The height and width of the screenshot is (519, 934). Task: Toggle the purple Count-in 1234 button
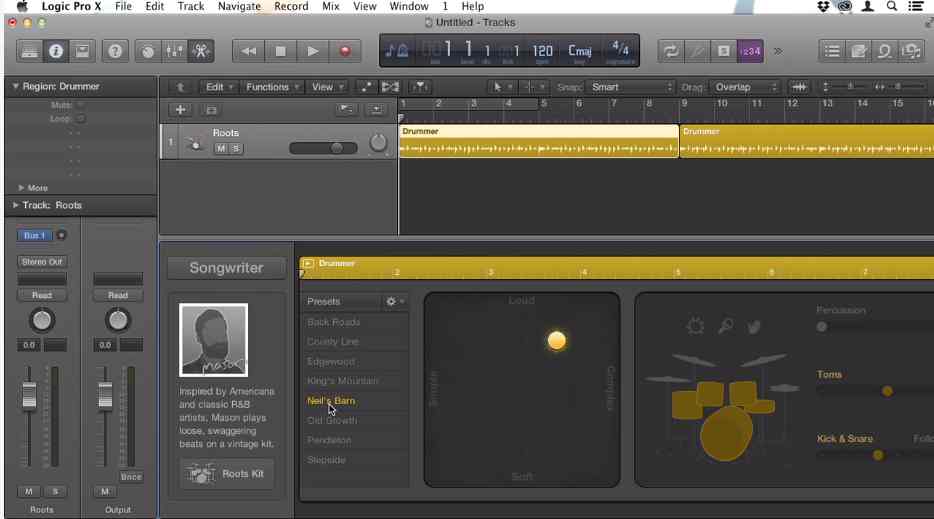(750, 51)
